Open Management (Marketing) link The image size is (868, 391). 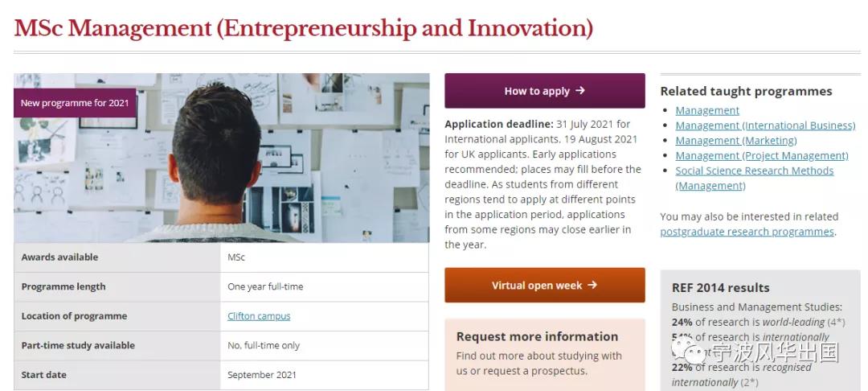[x=735, y=140]
